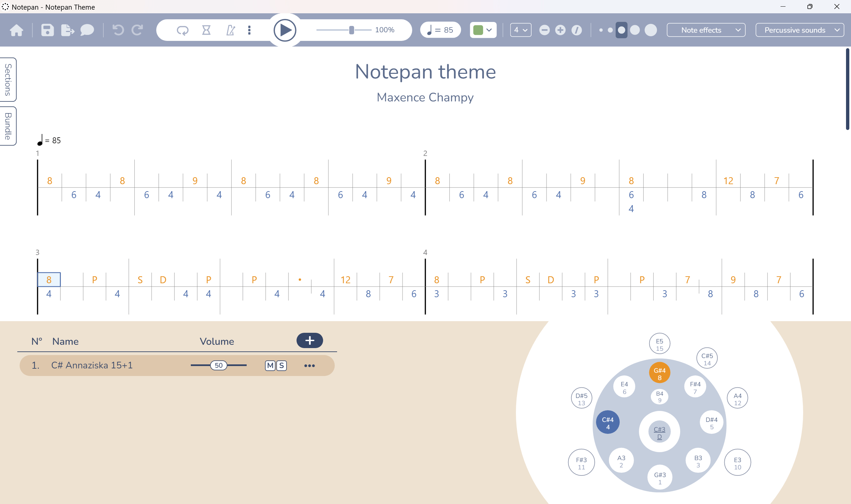851x504 pixels.
Task: Adjust the instrument volume slider at 50
Action: coord(219,365)
